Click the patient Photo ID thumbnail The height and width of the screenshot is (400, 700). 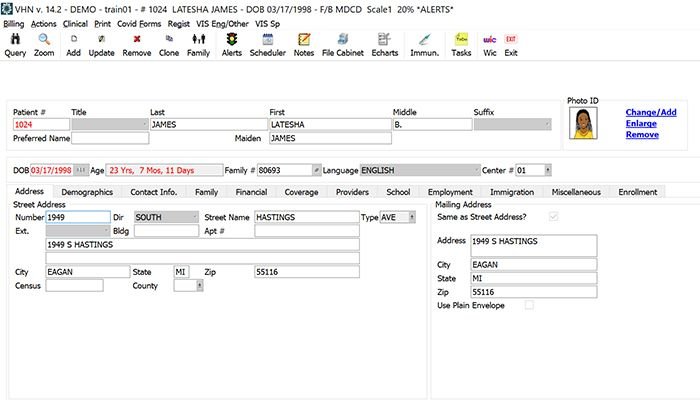pos(582,124)
